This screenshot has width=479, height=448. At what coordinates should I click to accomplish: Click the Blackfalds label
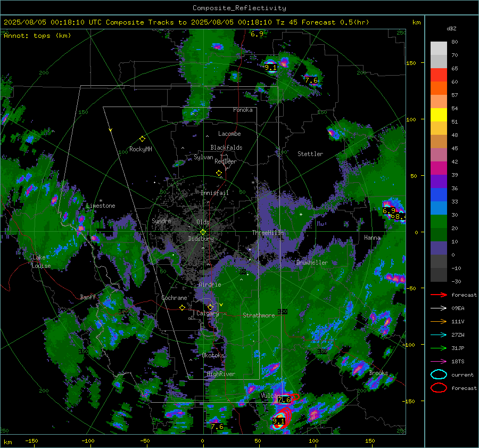tap(226, 148)
